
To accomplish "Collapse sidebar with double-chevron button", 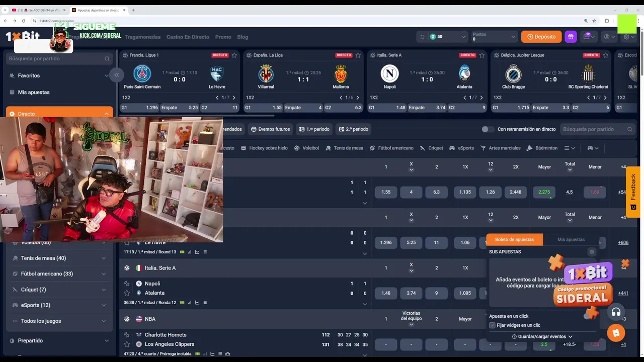I will click(x=116, y=75).
